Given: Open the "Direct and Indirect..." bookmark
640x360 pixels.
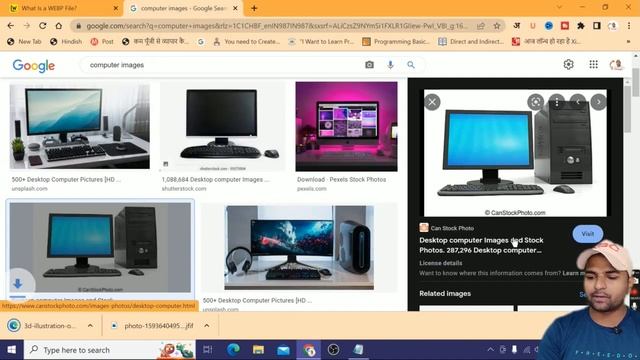Looking at the screenshot, I should point(471,42).
